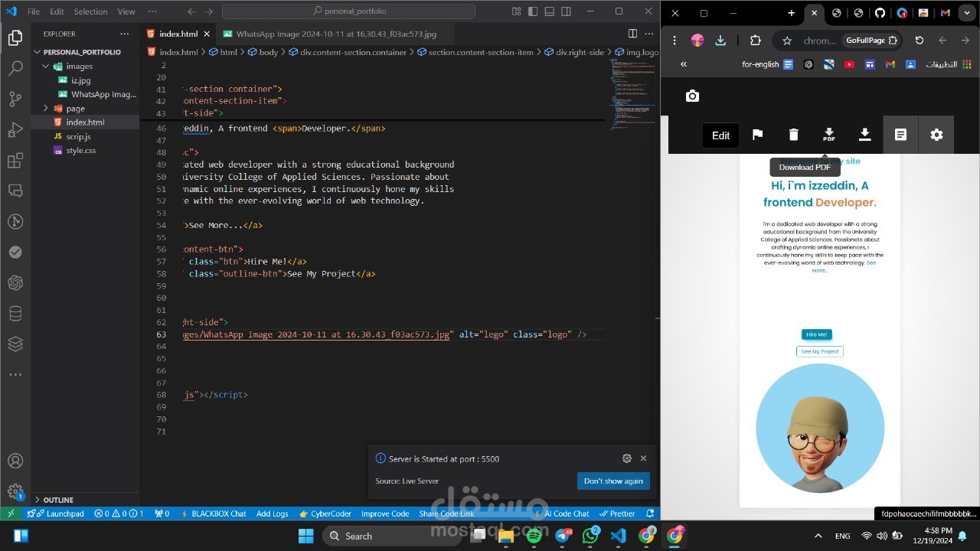Open WhatsApp from the taskbar
980x551 pixels.
(x=590, y=536)
